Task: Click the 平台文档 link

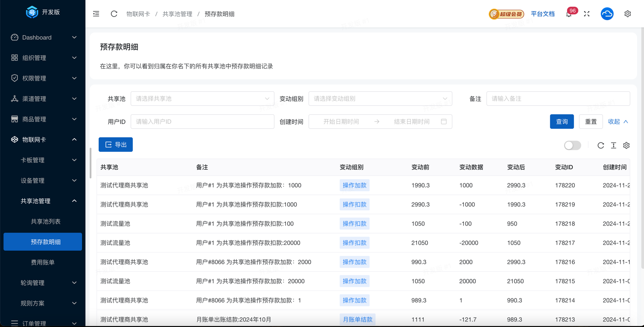Action: coord(542,14)
